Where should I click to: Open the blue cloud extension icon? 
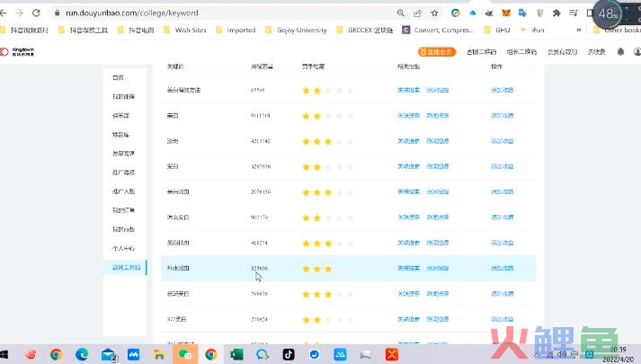pos(473,13)
